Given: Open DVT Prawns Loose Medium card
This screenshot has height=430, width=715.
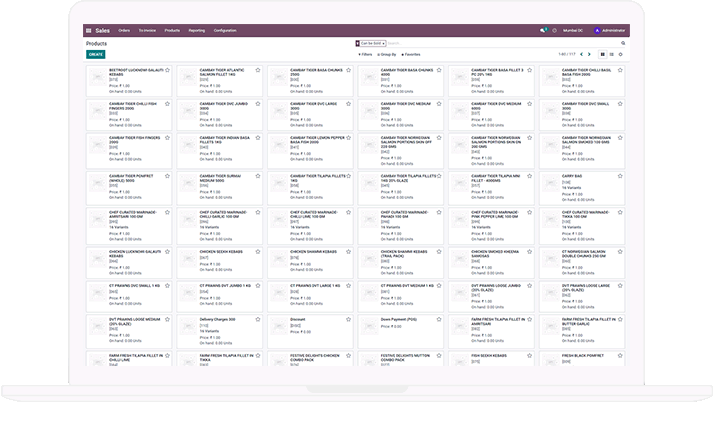Looking at the screenshot, I should (x=129, y=332).
